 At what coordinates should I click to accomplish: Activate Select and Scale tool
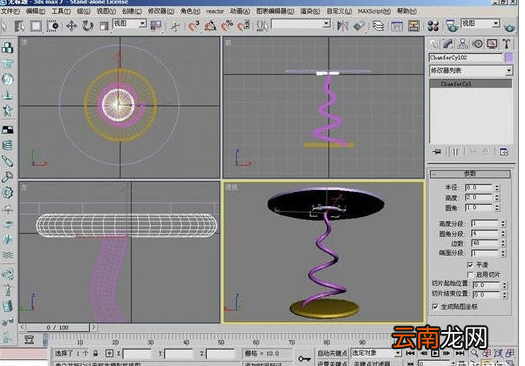[x=104, y=26]
